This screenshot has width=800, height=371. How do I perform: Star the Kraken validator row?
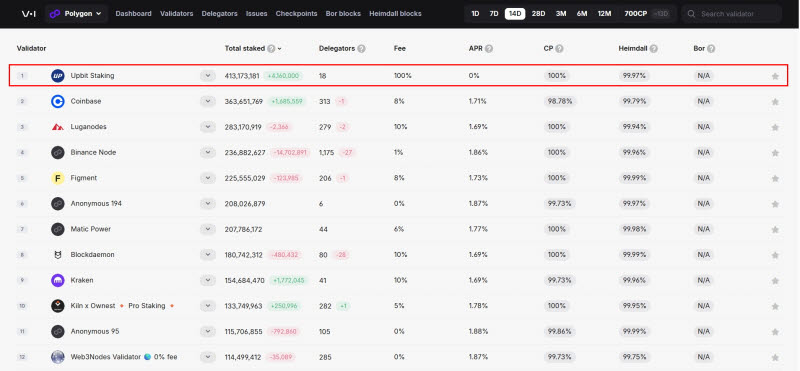(775, 281)
